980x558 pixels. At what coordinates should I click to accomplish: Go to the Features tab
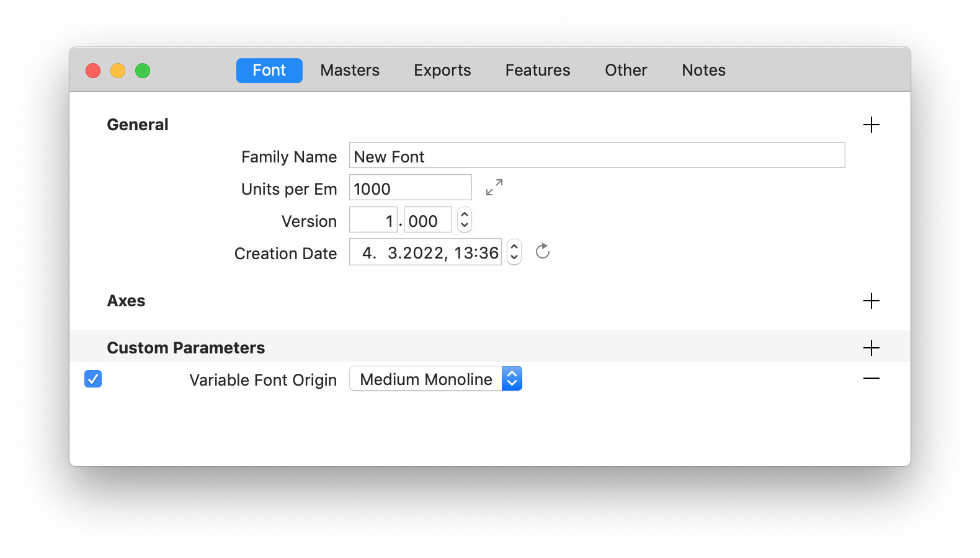pos(537,71)
